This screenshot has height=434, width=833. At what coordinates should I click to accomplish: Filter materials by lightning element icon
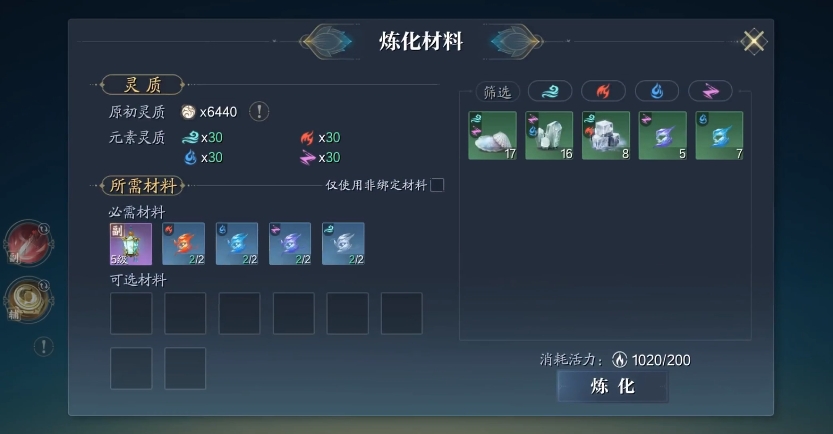click(710, 91)
